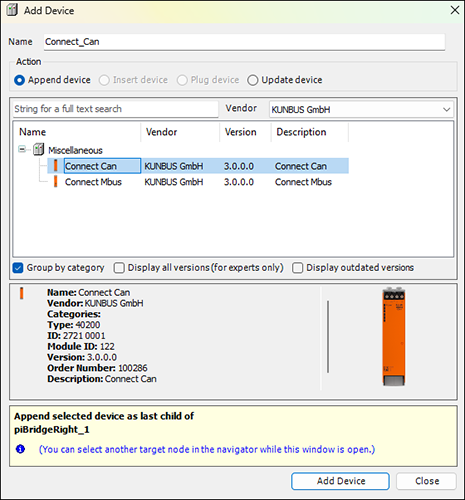The height and width of the screenshot is (500, 465).
Task: Select the Connect Can tree row
Action: [198, 166]
